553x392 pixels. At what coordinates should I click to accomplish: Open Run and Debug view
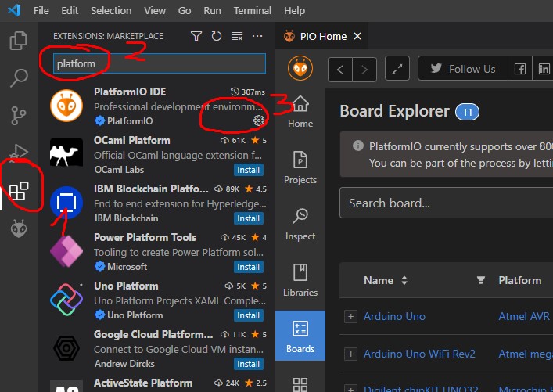pyautogui.click(x=18, y=153)
